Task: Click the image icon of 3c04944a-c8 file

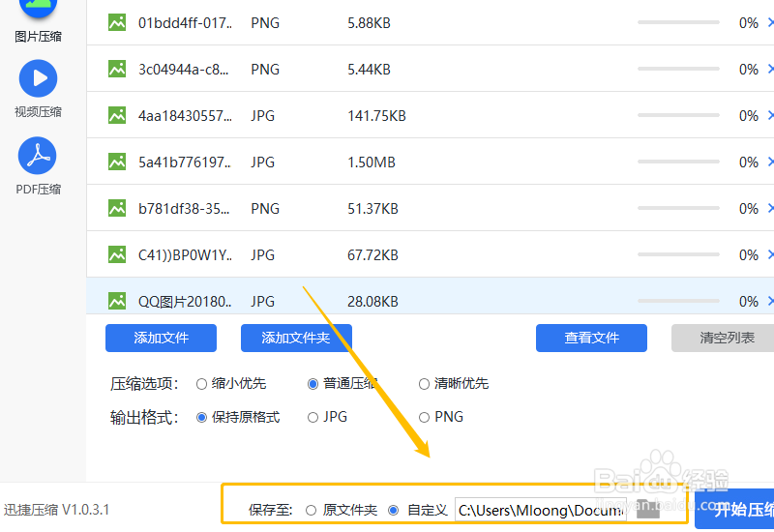Action: coord(117,69)
